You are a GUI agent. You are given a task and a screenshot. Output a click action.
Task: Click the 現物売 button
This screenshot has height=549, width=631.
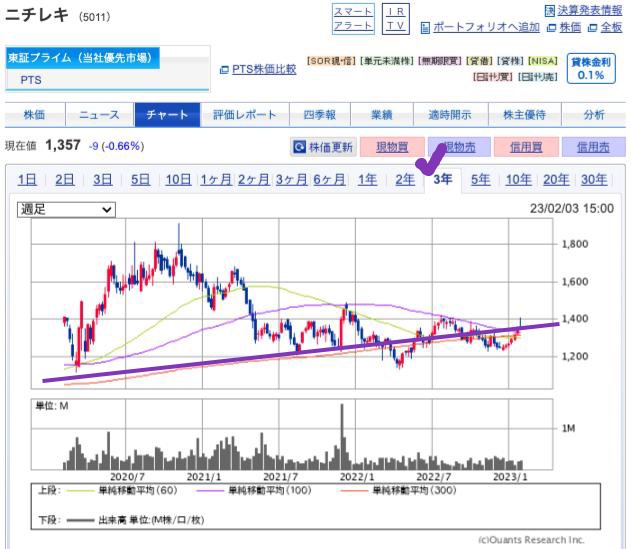coord(459,147)
